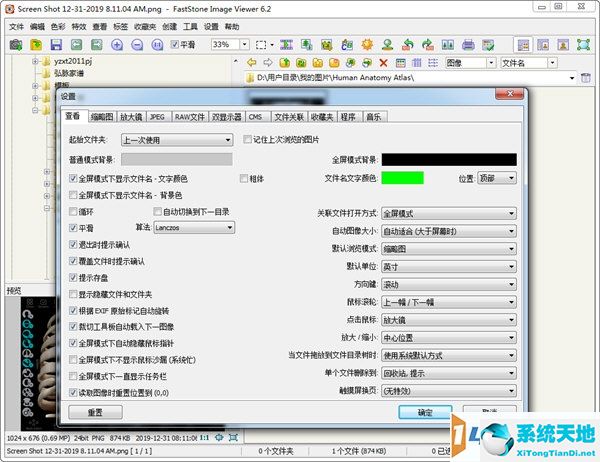
Task: Toggle the 平滑 checkbox in the main toolbar
Action: pos(174,44)
